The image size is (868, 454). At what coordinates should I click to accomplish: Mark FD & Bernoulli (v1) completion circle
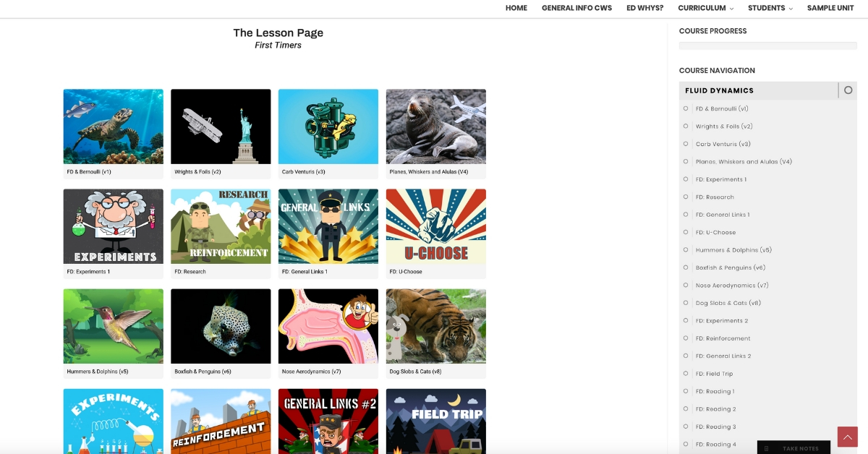point(686,108)
